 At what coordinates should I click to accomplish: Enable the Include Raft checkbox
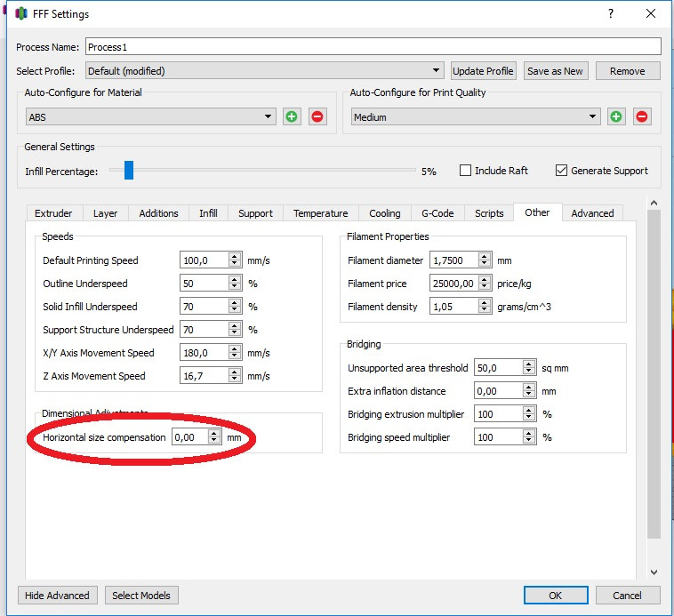pyautogui.click(x=465, y=171)
